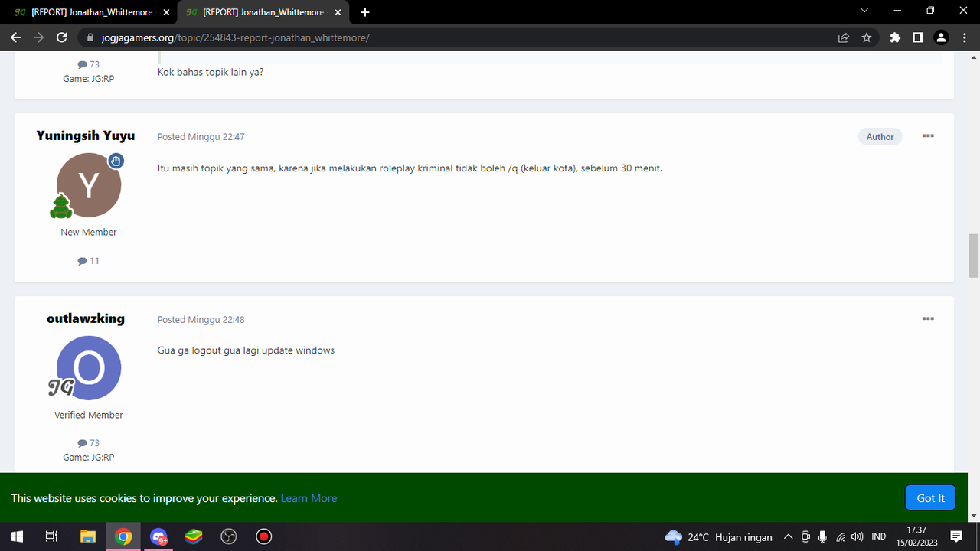Follow the cookie banner Learn More link
Viewport: 980px width, 551px height.
coord(309,498)
